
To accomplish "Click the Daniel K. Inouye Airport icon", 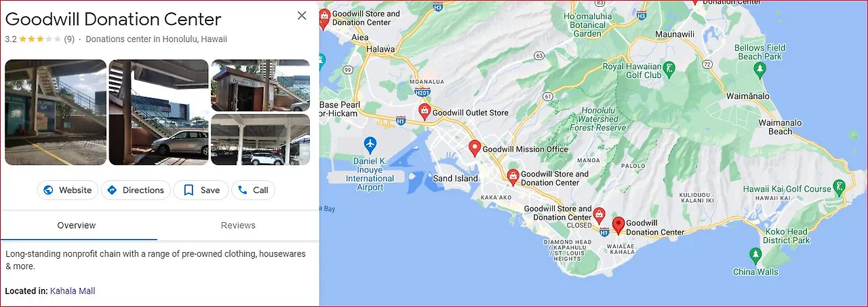I will 370,145.
